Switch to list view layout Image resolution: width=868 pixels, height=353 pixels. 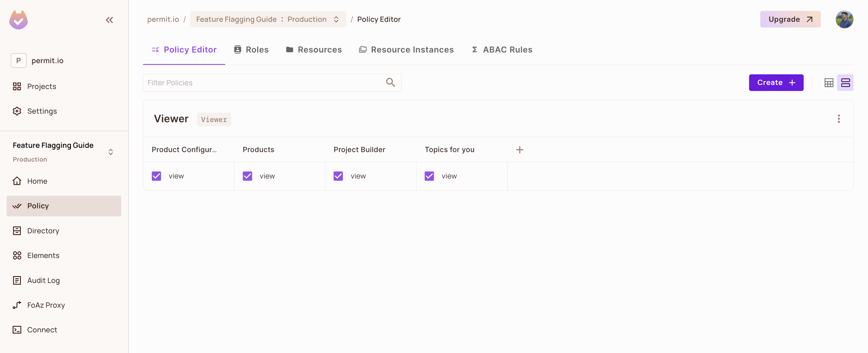846,82
